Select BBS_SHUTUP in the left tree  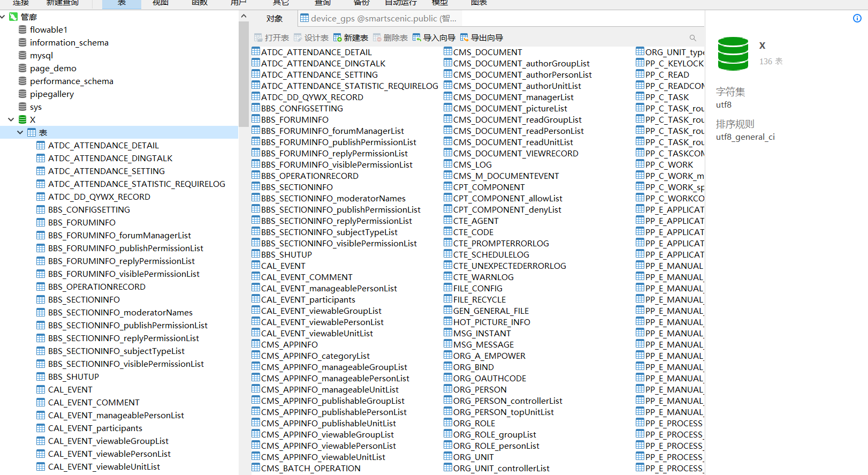click(73, 376)
